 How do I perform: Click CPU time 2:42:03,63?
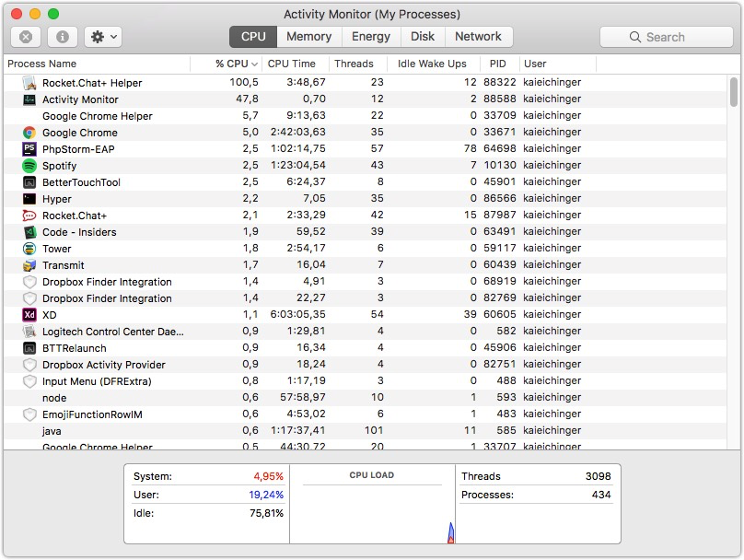pyautogui.click(x=298, y=132)
